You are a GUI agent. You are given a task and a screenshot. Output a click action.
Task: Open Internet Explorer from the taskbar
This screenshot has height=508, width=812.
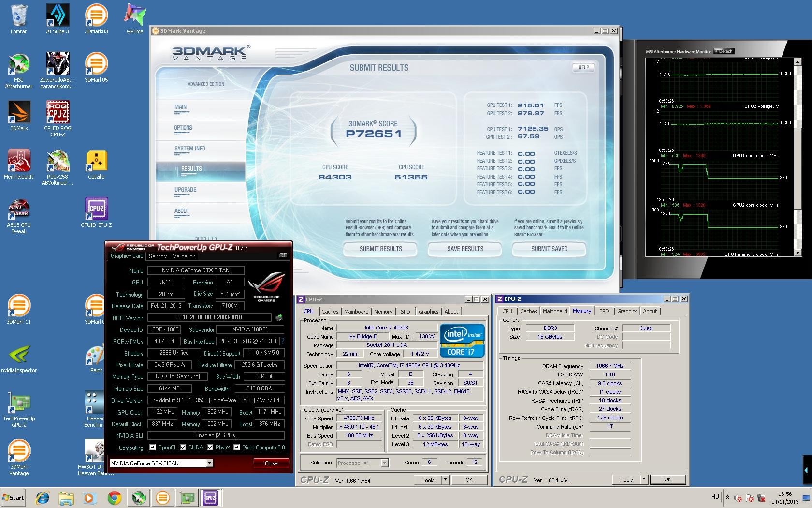click(43, 497)
